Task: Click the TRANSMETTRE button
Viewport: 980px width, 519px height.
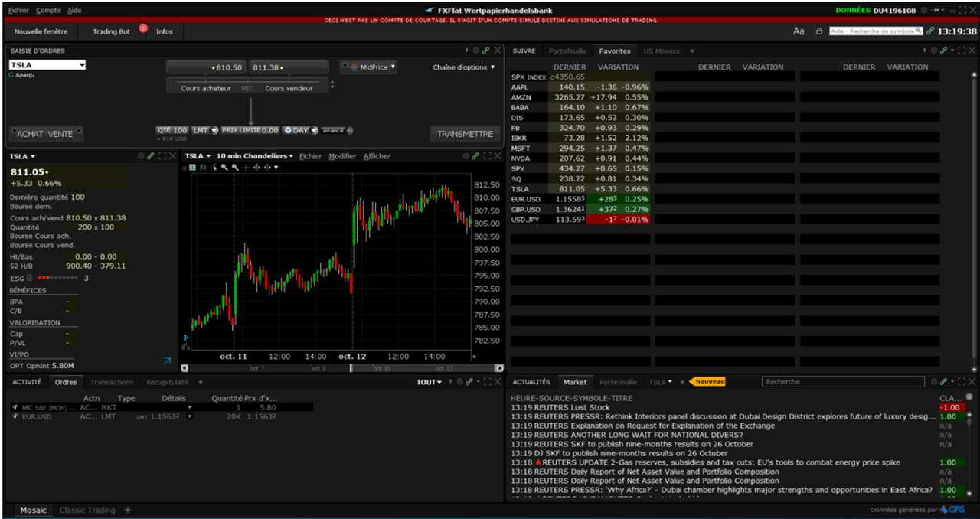Action: coord(465,134)
